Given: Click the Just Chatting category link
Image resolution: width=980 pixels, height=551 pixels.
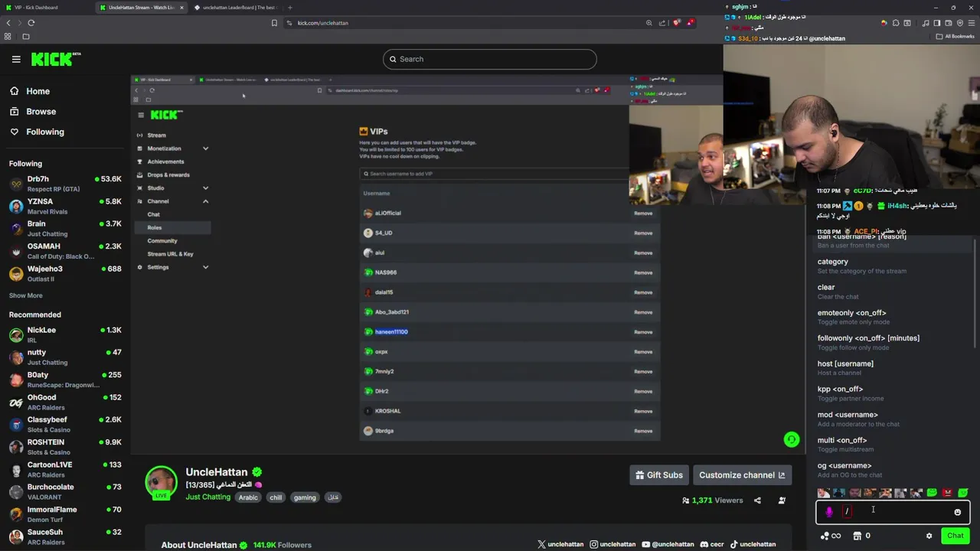Looking at the screenshot, I should pos(207,497).
